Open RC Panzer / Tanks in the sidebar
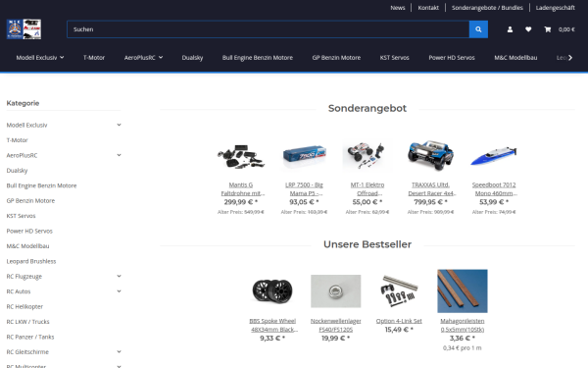Viewport: 588px width, 368px height. (30, 337)
